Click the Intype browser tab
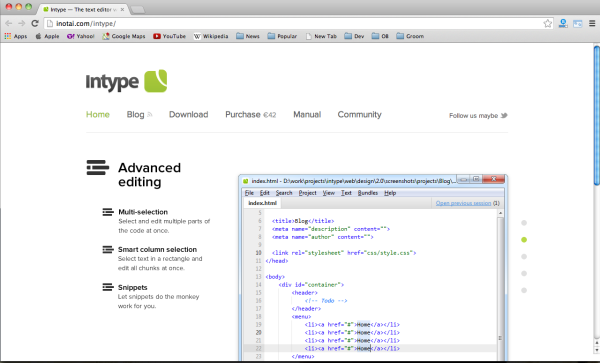The width and height of the screenshot is (600, 363). (x=82, y=9)
